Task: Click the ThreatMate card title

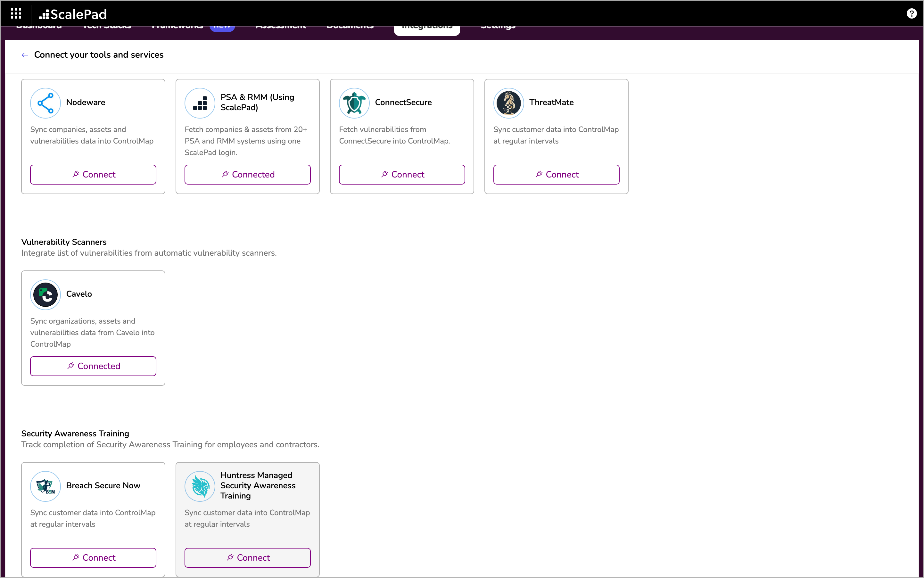Action: pyautogui.click(x=551, y=103)
